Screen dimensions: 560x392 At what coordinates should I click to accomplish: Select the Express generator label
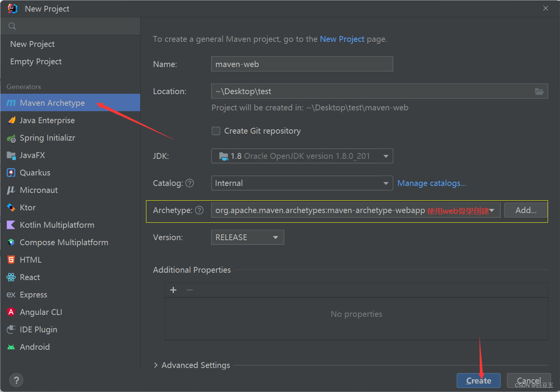tap(33, 295)
